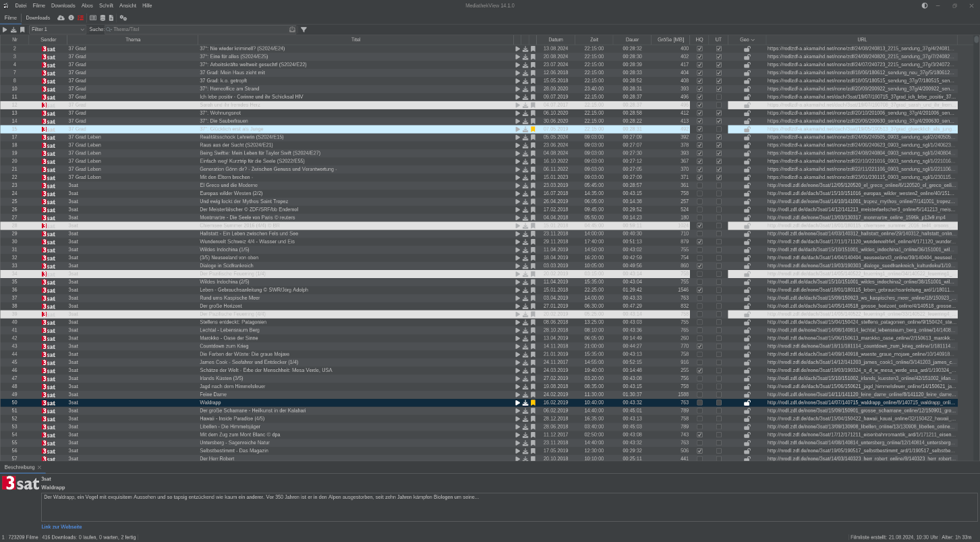
Task: Toggle HQ checkbox for 'Selbstbestimmt - Das Magazin'
Action: [699, 451]
